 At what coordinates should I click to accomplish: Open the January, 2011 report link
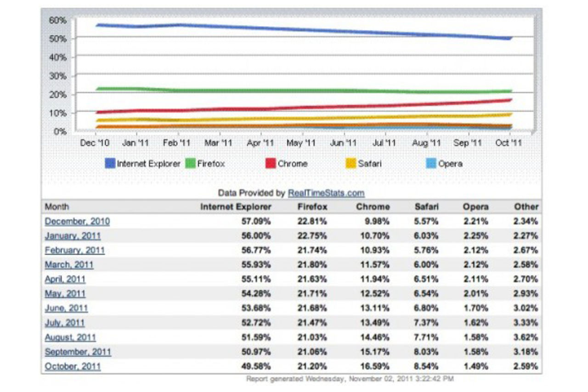coord(72,236)
